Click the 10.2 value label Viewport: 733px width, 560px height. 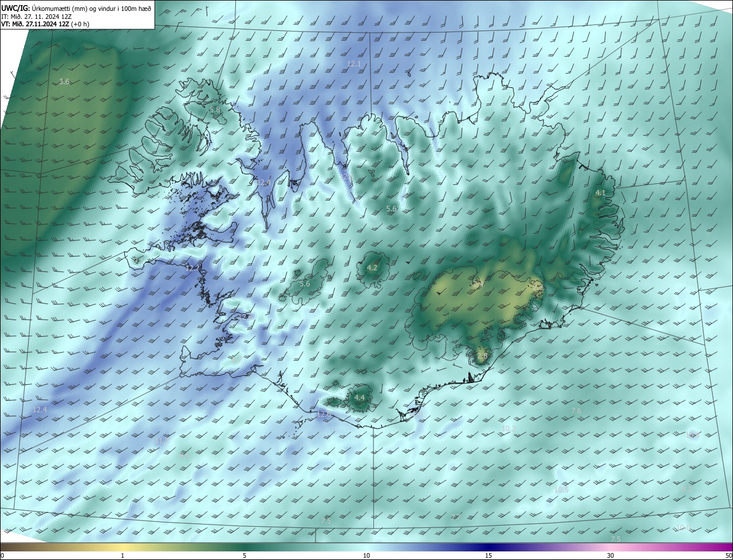point(509,428)
